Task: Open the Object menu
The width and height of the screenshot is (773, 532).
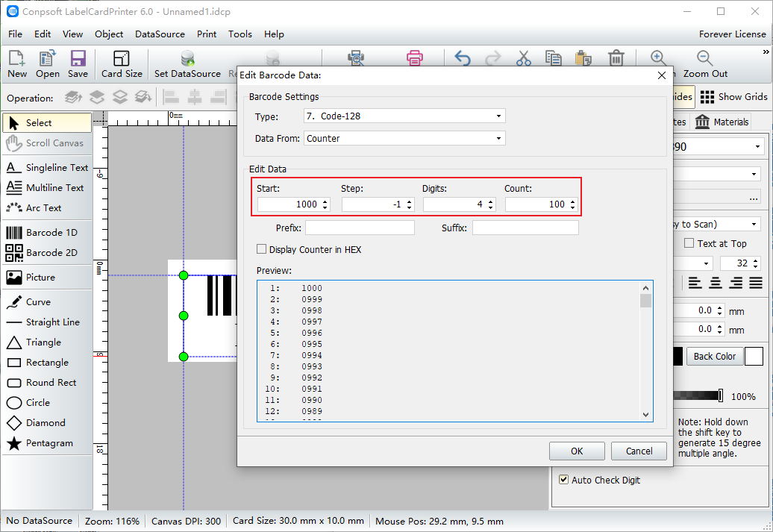Action: point(109,34)
